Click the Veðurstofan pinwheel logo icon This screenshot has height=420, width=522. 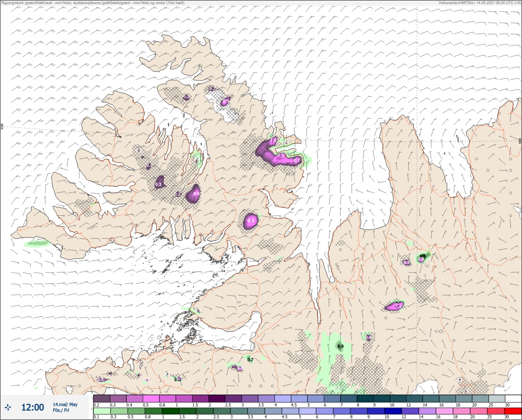pos(8,407)
